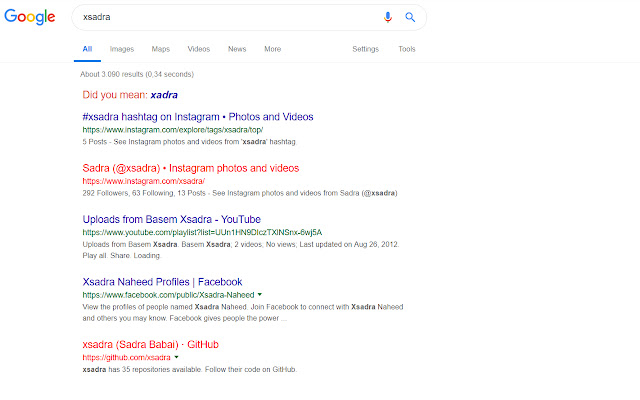Open Xsadra Naheed Profiles Facebook result
The image size is (640, 400).
162,282
